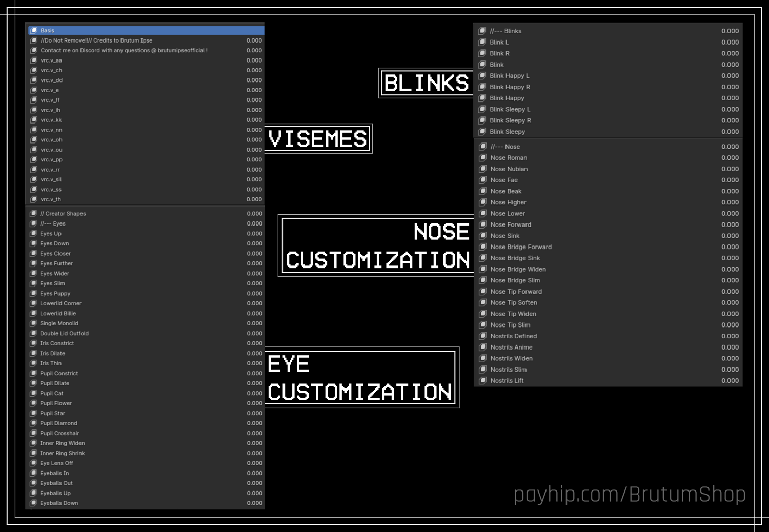Click the value field of Iris Dilate
Viewport: 769px width, 532px height.
(x=254, y=353)
